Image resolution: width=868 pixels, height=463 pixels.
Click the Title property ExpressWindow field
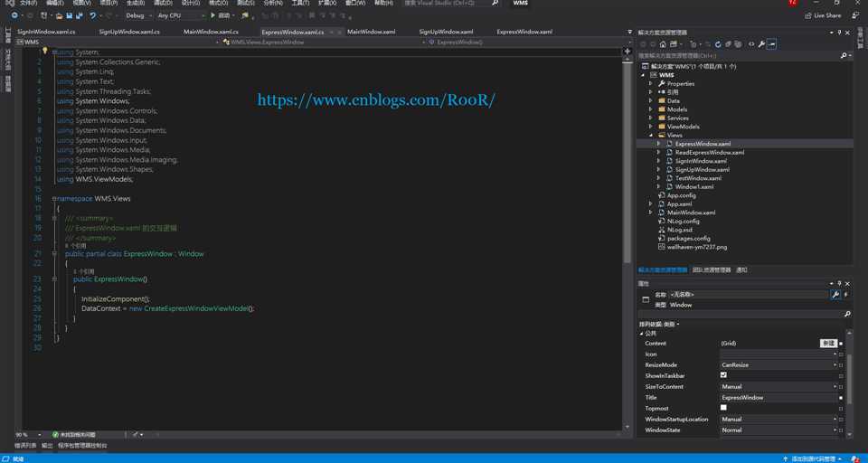click(778, 398)
